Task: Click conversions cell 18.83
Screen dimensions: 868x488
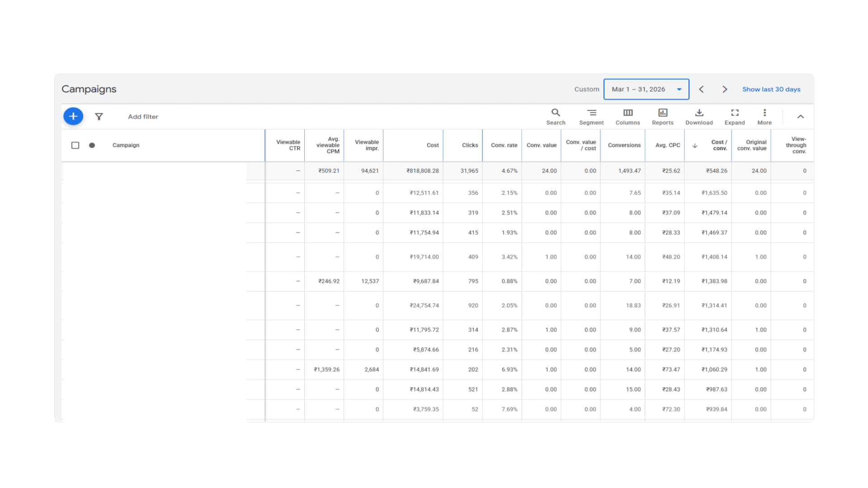Action: (x=633, y=306)
